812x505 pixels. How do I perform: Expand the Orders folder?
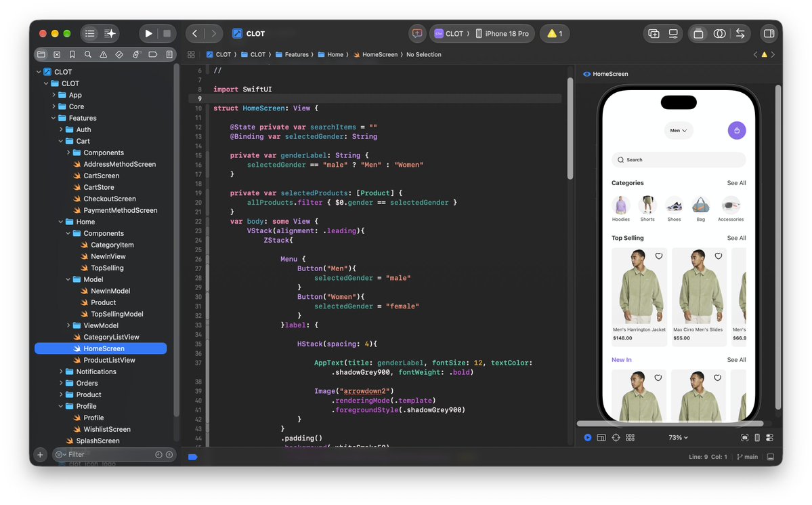click(60, 383)
